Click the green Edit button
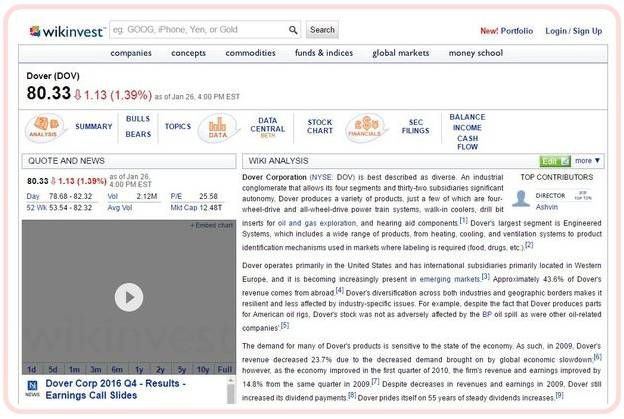Image resolution: width=624 pixels, height=419 pixels. pyautogui.click(x=555, y=161)
